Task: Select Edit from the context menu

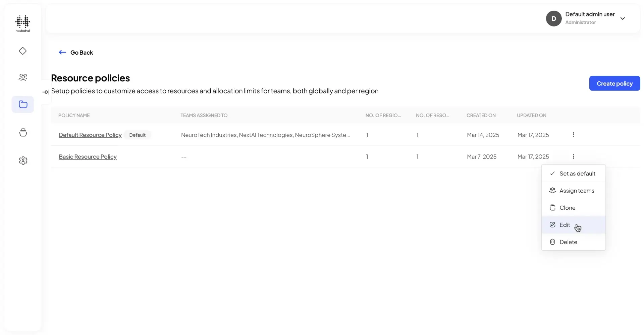Action: click(x=565, y=225)
